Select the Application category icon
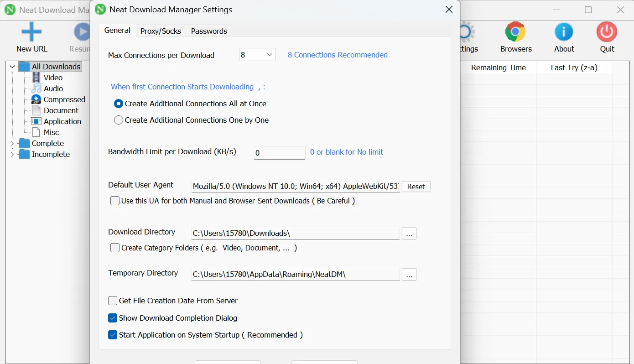 point(36,121)
